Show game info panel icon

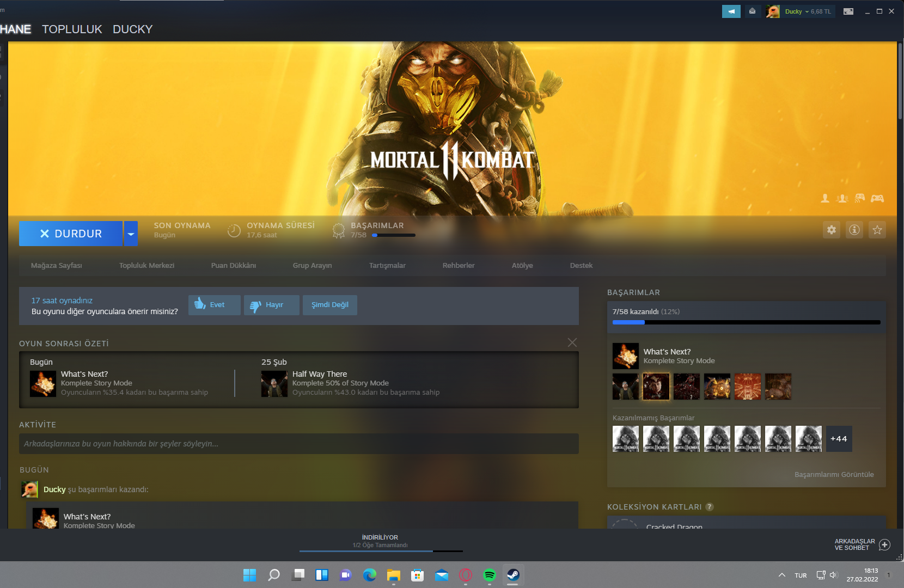point(854,230)
